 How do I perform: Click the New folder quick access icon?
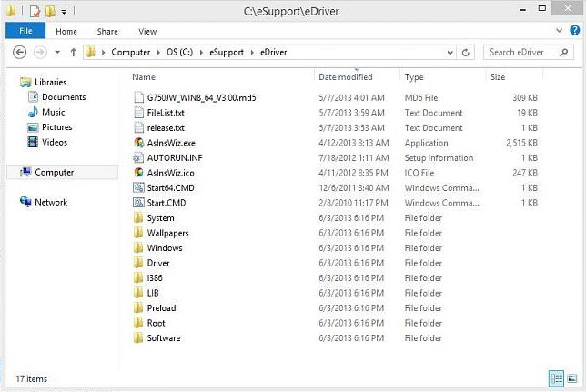(x=50, y=11)
